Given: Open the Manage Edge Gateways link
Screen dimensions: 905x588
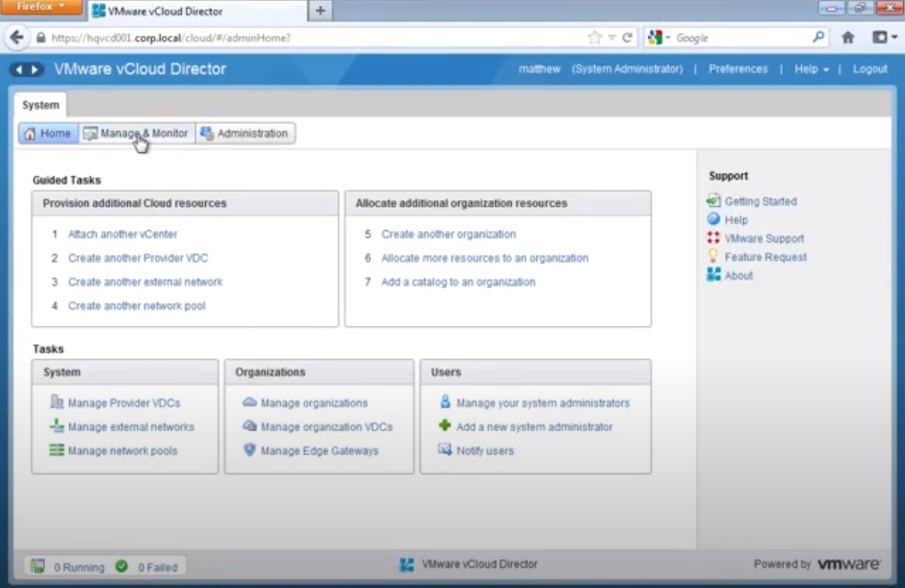Looking at the screenshot, I should click(x=320, y=451).
